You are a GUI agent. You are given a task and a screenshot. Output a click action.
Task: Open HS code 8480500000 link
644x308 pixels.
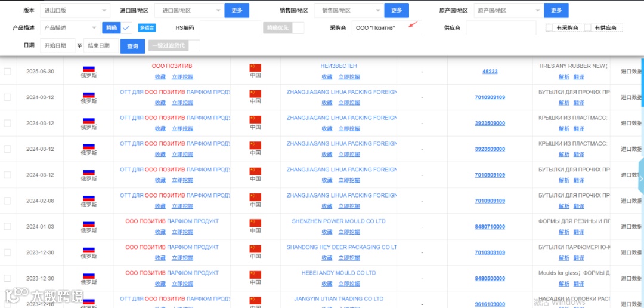pos(490,278)
